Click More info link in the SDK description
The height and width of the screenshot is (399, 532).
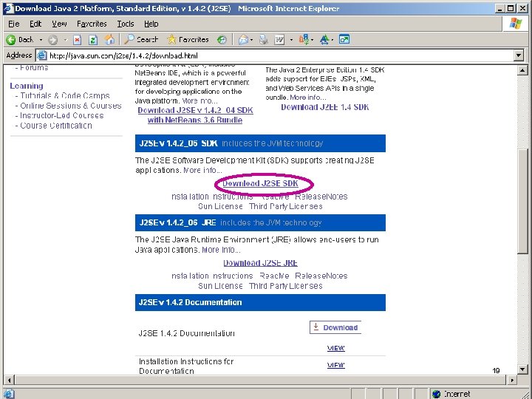coord(202,170)
